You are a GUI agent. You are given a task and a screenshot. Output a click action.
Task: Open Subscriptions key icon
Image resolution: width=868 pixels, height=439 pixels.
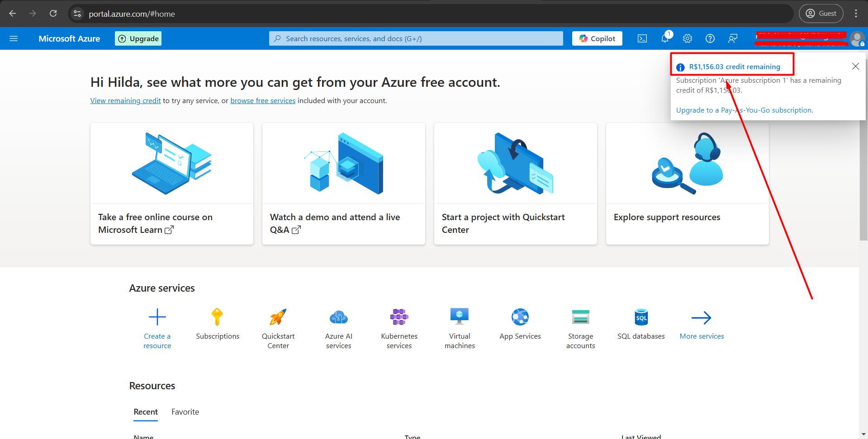tap(218, 317)
